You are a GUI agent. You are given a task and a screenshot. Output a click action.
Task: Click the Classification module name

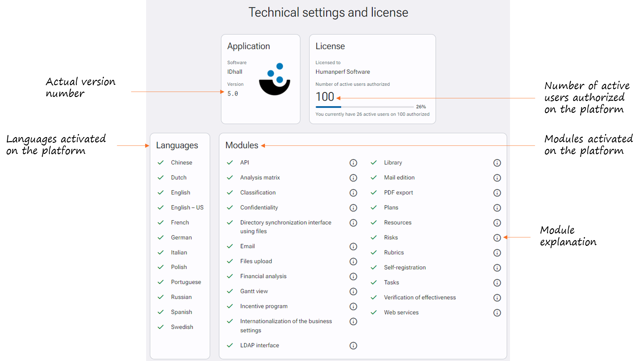tap(258, 193)
